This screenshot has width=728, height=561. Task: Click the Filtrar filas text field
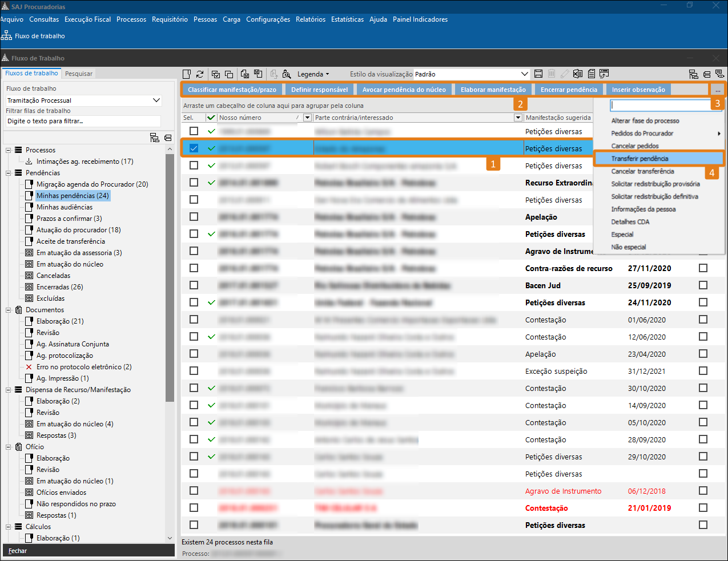click(x=83, y=121)
